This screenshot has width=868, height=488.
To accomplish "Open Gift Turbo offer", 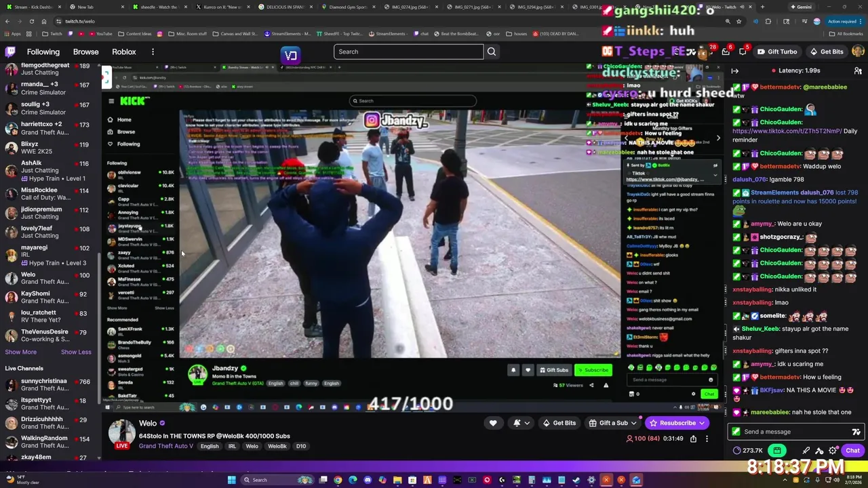I will [x=776, y=52].
